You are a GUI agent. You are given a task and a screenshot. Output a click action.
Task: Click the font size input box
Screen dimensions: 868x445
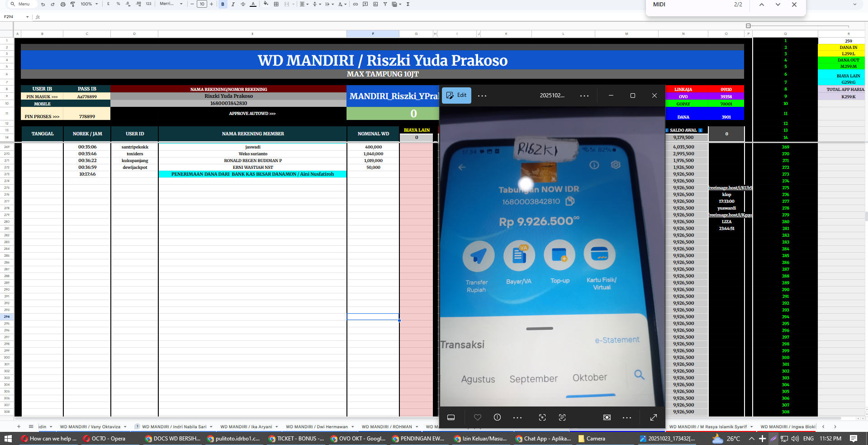click(x=202, y=4)
